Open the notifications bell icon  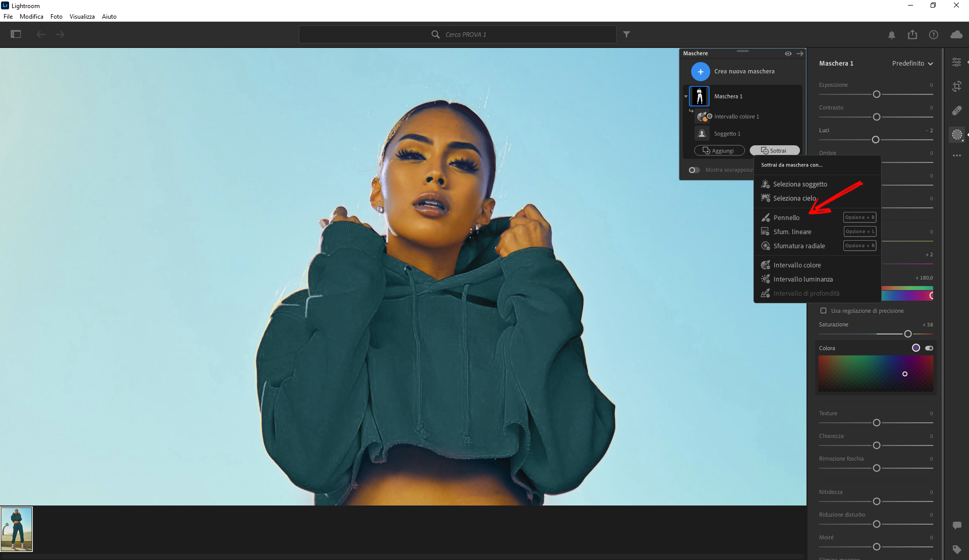point(892,35)
